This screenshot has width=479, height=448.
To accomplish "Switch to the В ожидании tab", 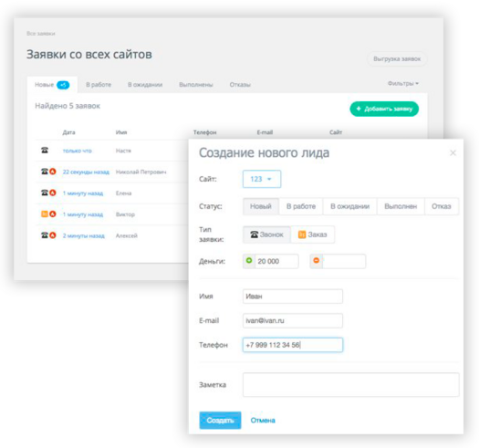I will (x=145, y=85).
